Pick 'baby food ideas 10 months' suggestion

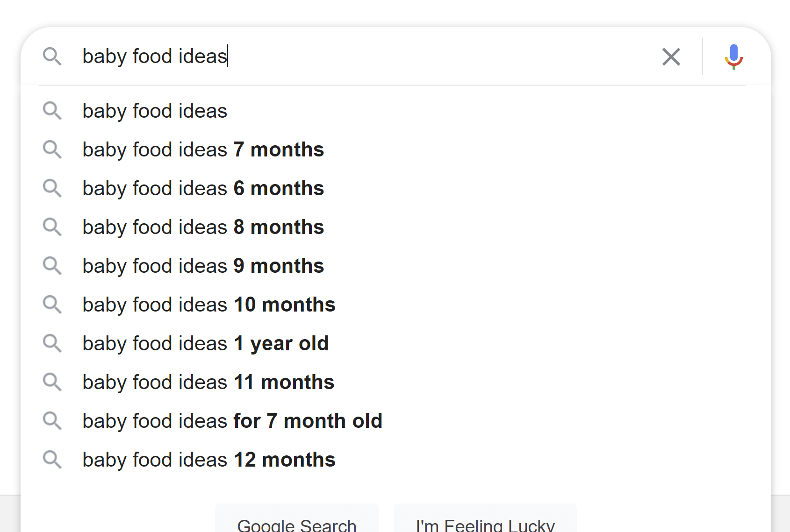(208, 305)
